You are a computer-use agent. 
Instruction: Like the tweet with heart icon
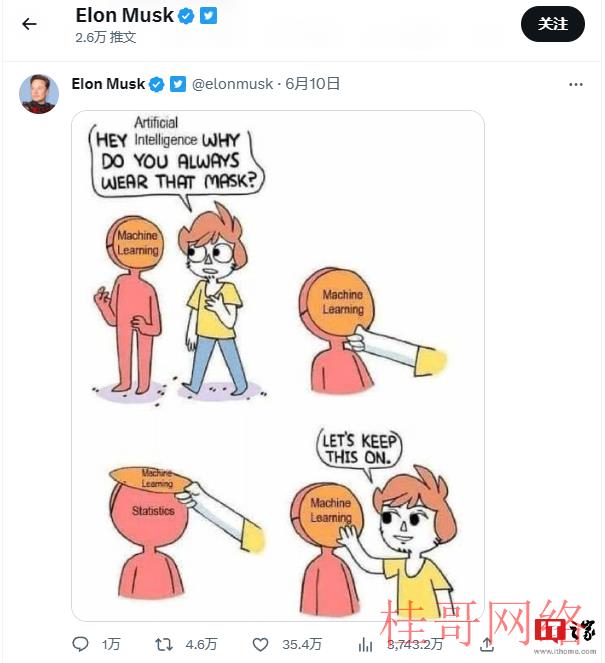[260, 644]
